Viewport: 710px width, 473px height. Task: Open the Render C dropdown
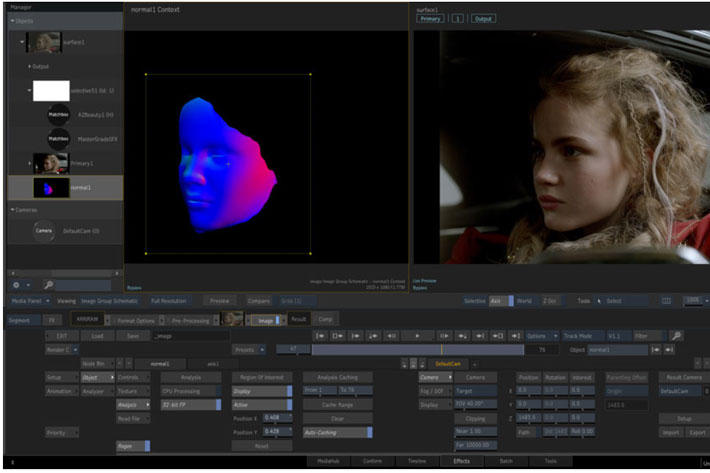tap(62, 350)
